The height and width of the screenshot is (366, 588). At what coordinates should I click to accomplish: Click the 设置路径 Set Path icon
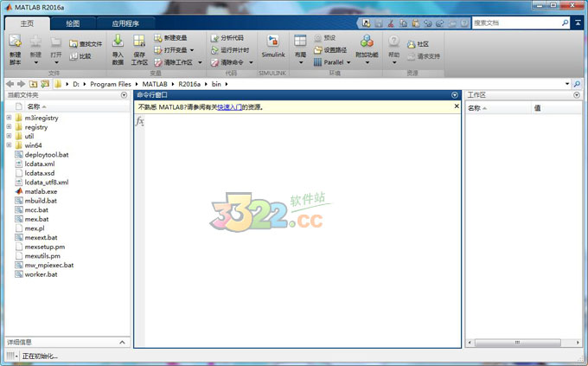pyautogui.click(x=318, y=50)
